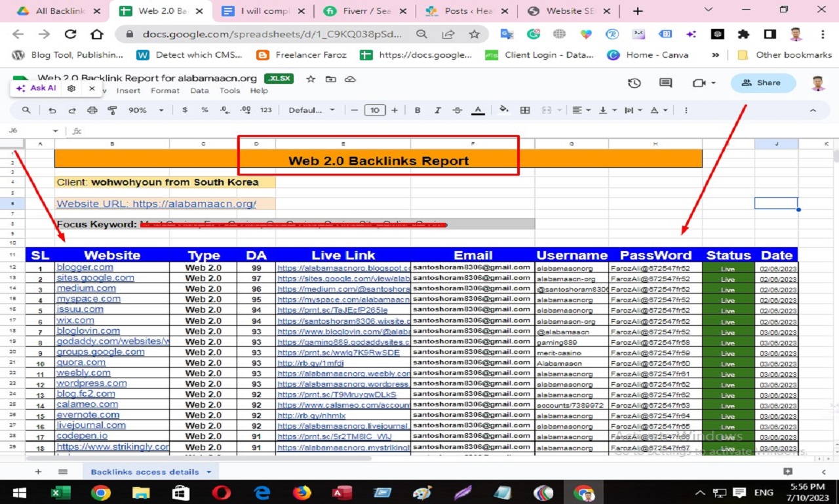Toggle bold formatting
Image resolution: width=839 pixels, height=504 pixels.
pos(418,110)
